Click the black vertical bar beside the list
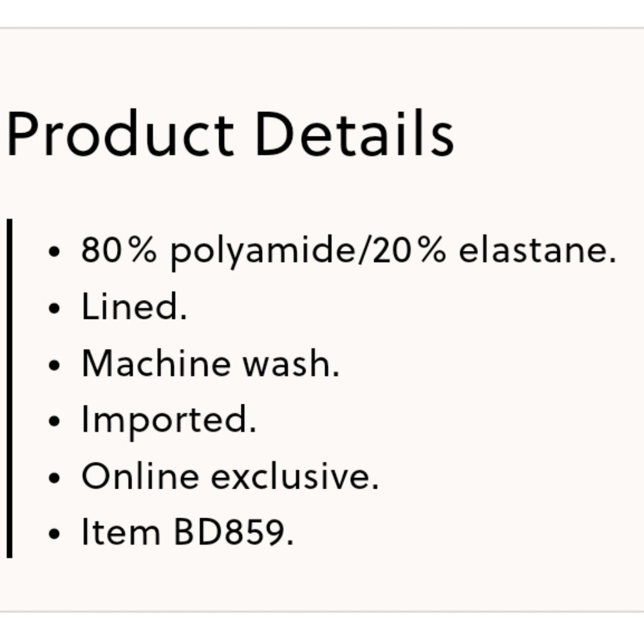Image resolution: width=644 pixels, height=644 pixels. (10, 388)
